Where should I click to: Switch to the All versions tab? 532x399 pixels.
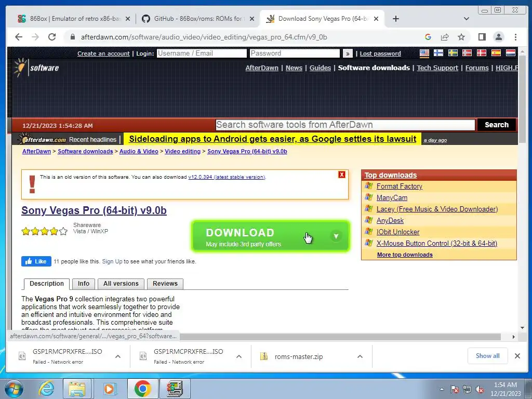[x=121, y=284]
